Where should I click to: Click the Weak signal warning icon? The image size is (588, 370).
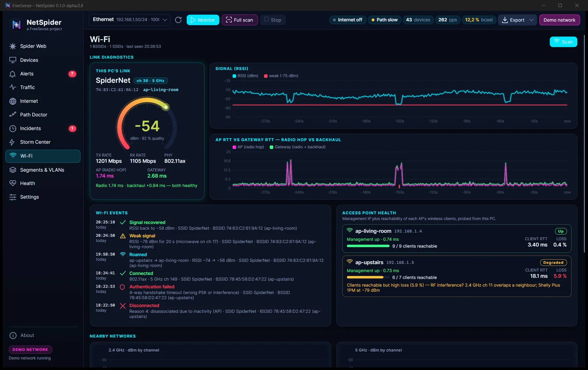pos(123,236)
